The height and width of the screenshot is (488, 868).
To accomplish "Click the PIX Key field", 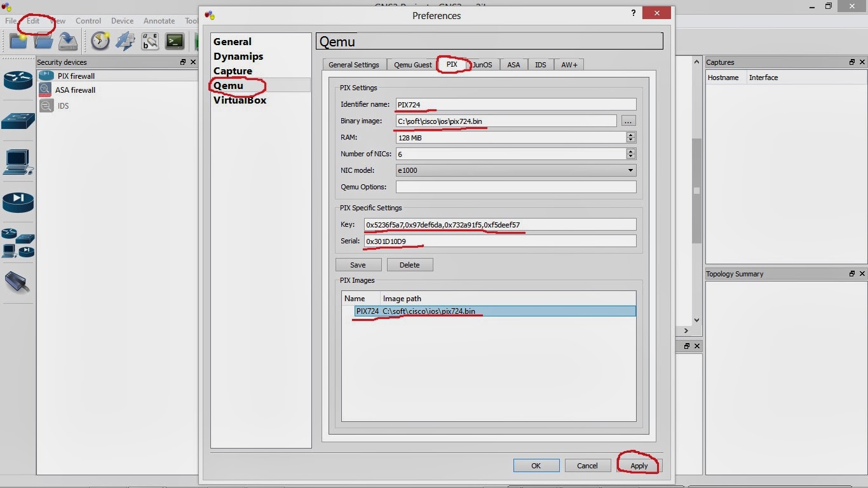I will 500,224.
